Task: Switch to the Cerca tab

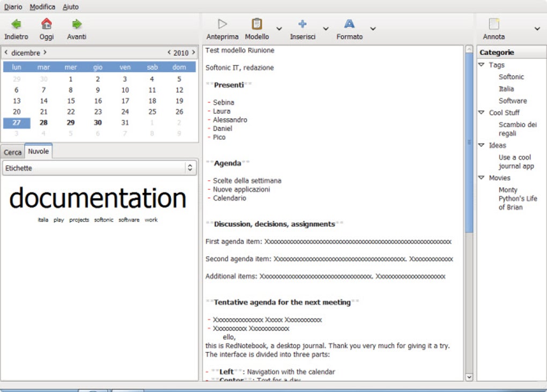Action: coord(13,152)
